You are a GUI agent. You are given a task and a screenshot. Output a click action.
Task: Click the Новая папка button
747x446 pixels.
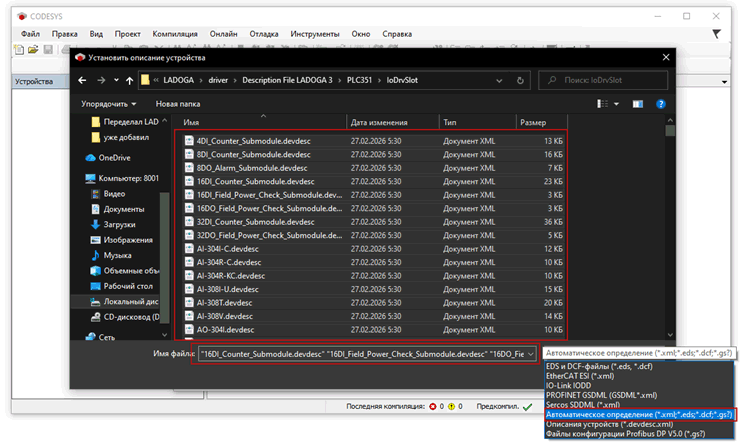(178, 104)
